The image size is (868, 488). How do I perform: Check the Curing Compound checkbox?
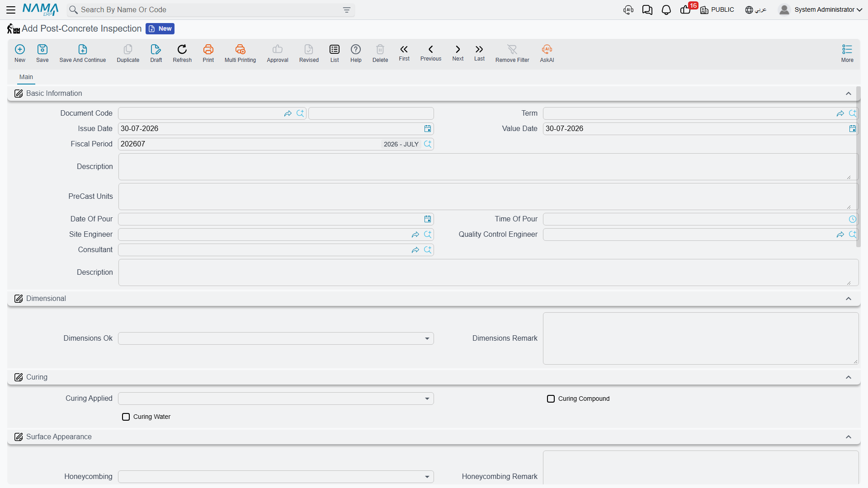551,399
